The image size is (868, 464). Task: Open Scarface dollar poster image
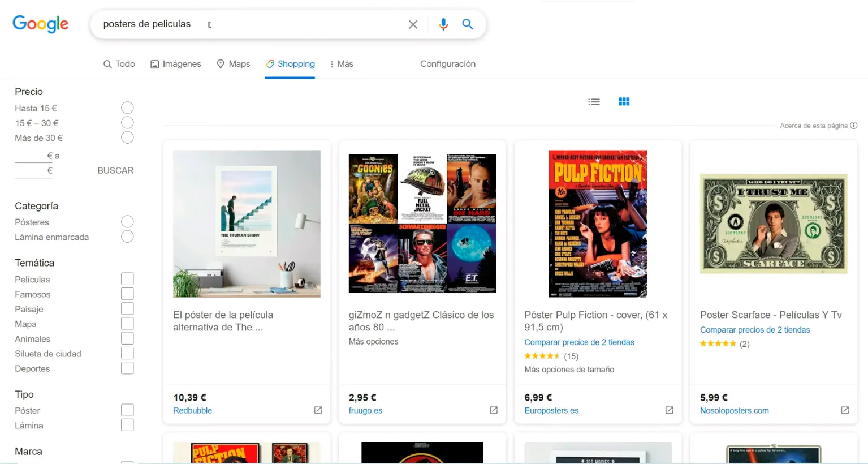coord(774,224)
